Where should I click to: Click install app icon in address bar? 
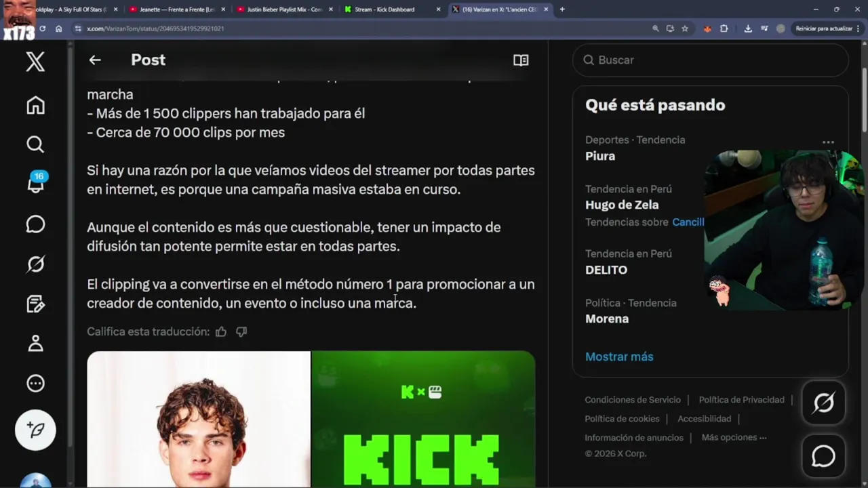click(670, 28)
